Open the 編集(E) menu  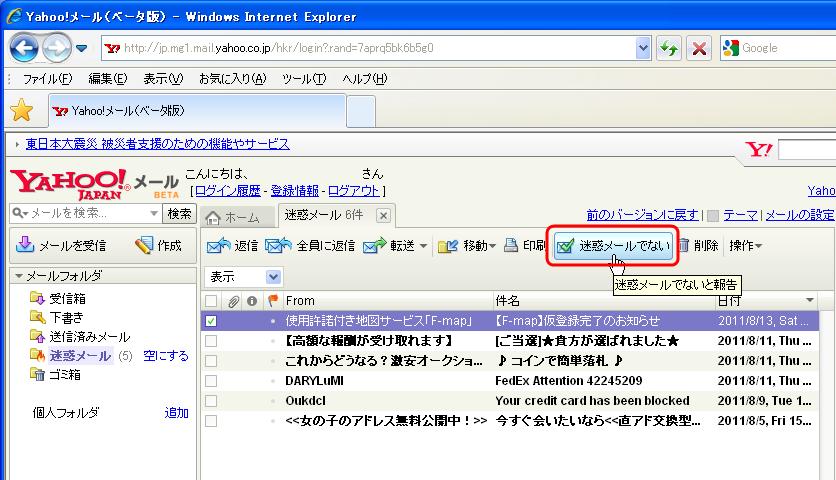[108, 79]
